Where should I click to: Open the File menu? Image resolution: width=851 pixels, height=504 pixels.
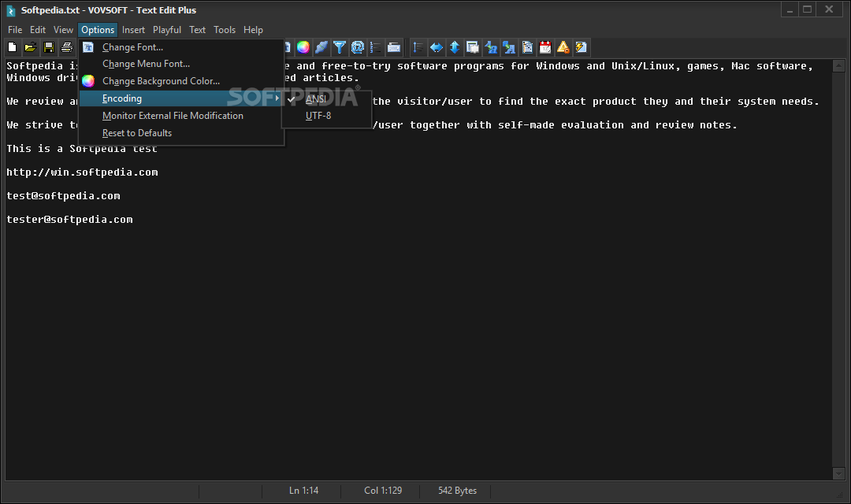(15, 30)
